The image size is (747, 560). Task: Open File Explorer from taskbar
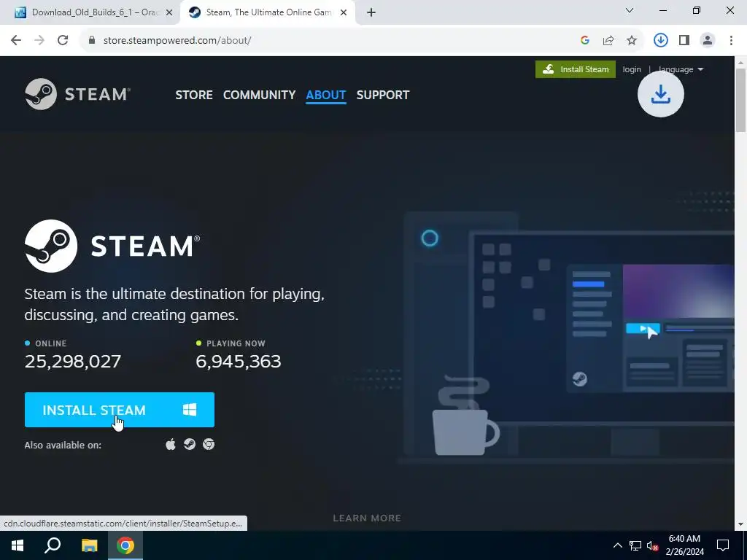tap(89, 545)
